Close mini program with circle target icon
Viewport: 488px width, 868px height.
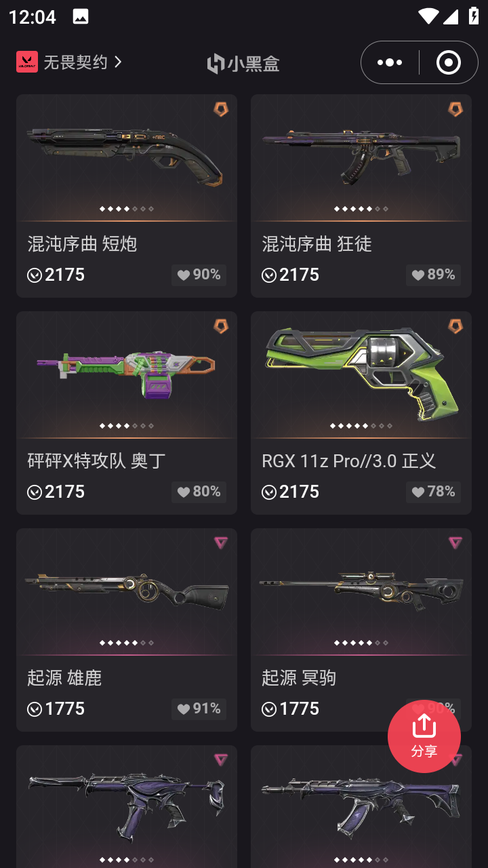pos(449,62)
